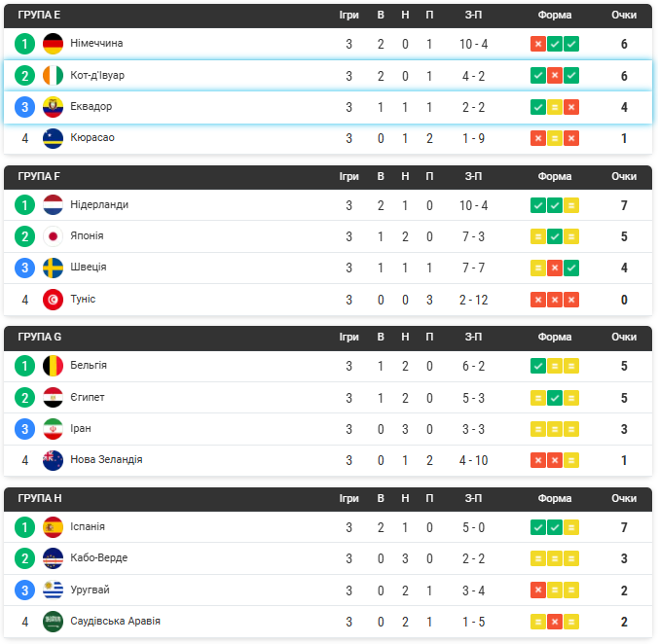
Task: Click the ГРУПА F header title
Action: (x=39, y=176)
